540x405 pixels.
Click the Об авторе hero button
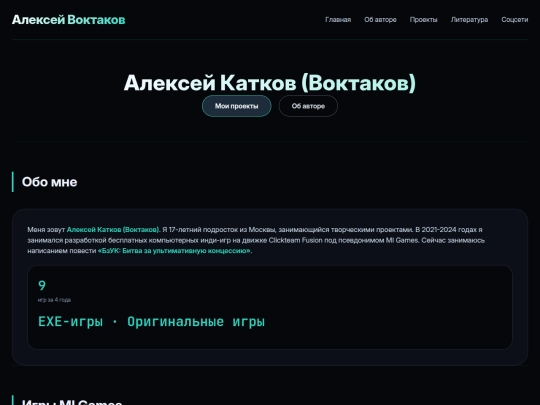308,106
